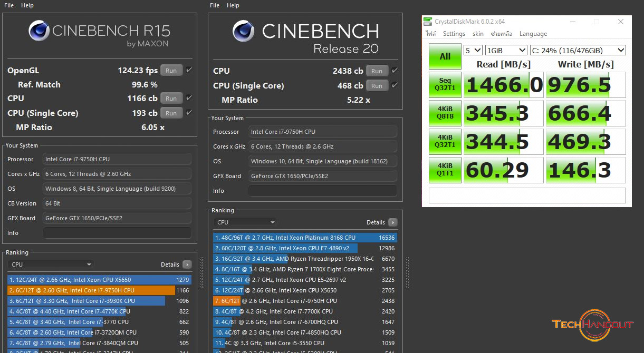Select the i7-3720QM row in R15 ranking
Screen dimensions: 644x353
point(99,332)
